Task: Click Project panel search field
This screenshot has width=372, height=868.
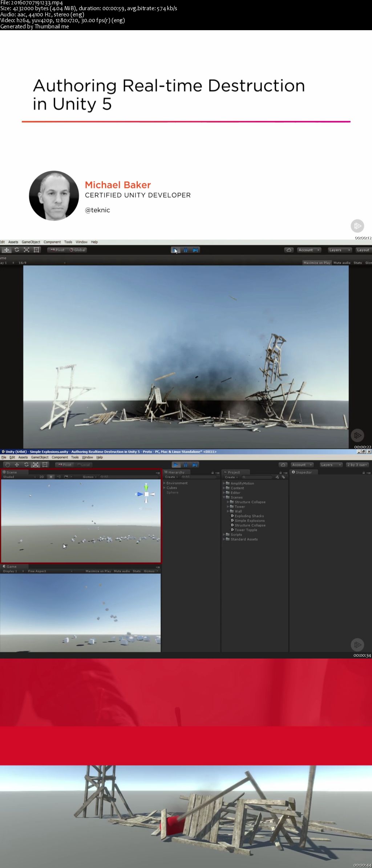Action: click(x=257, y=477)
